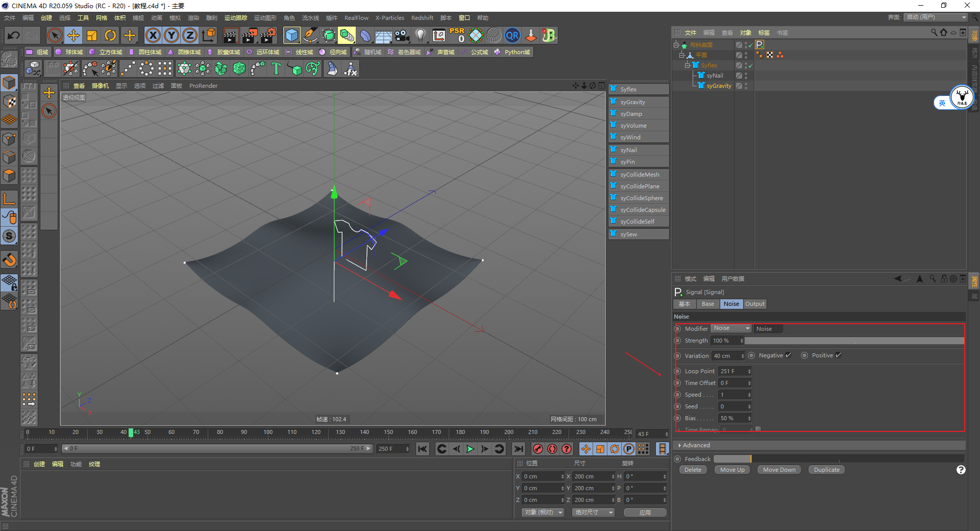Click the syWind plugin entry
980x531 pixels.
click(630, 137)
